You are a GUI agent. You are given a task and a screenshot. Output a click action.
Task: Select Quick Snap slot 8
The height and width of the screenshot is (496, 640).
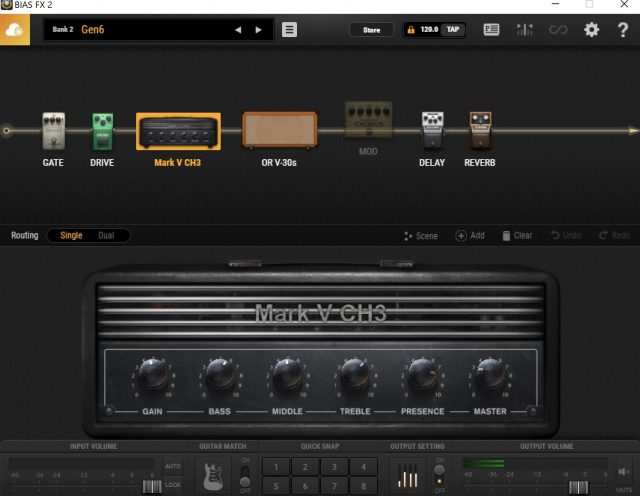coord(363,486)
